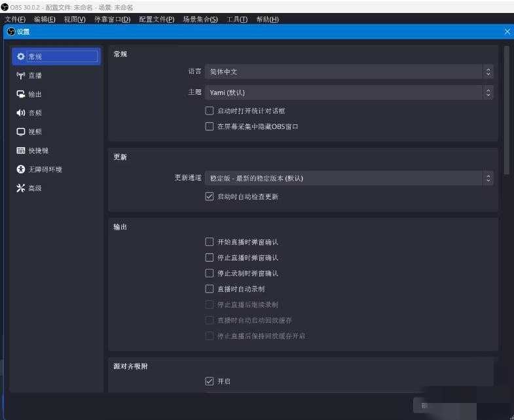The width and height of the screenshot is (514, 420).
Task: Turn off source snapping 开启 checkbox
Action: point(210,381)
